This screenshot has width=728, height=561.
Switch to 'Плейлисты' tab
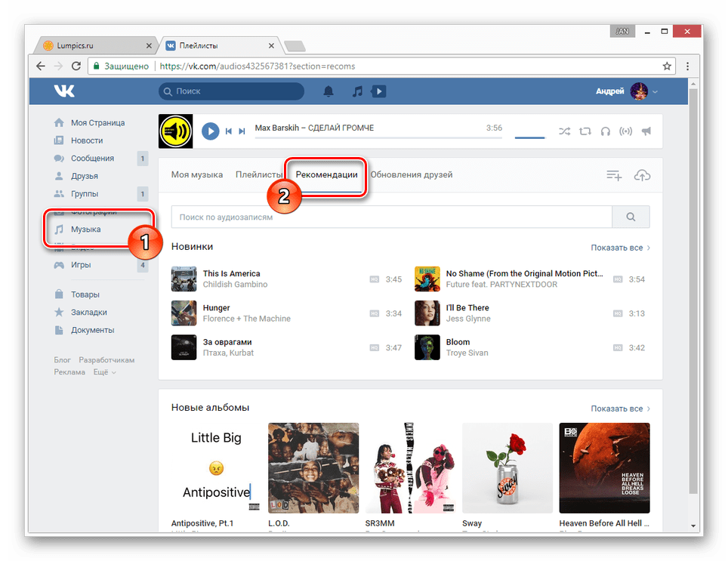258,175
